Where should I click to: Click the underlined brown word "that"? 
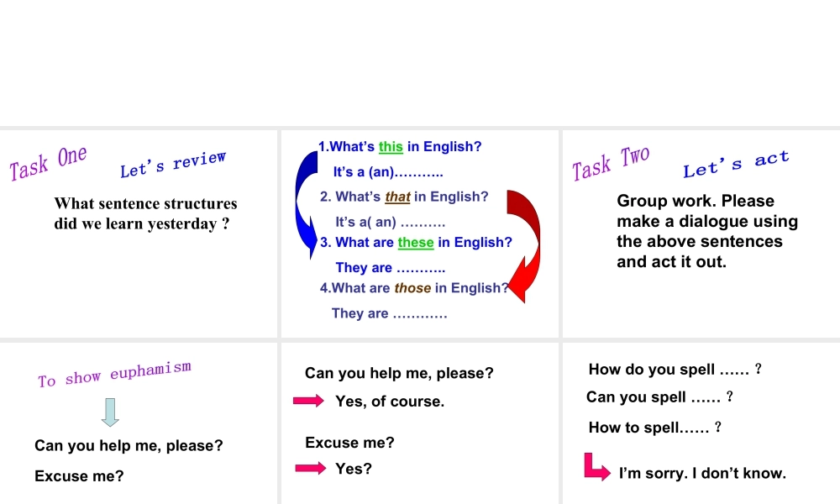click(397, 197)
